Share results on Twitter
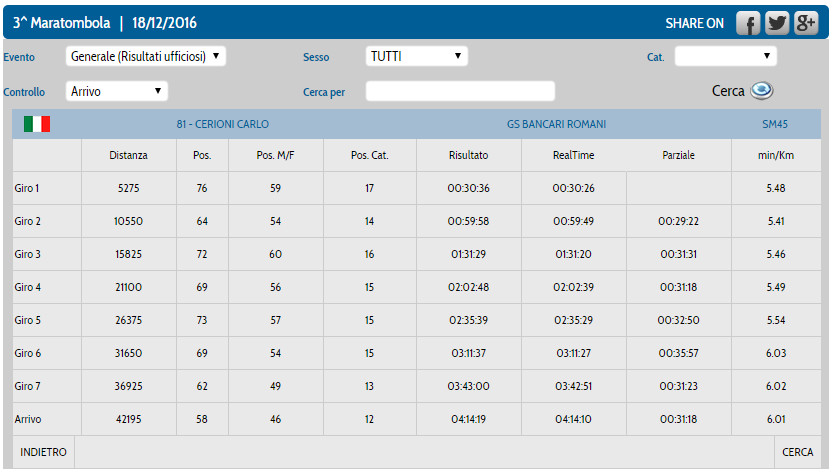Image resolution: width=833 pixels, height=476 pixels. 777,24
